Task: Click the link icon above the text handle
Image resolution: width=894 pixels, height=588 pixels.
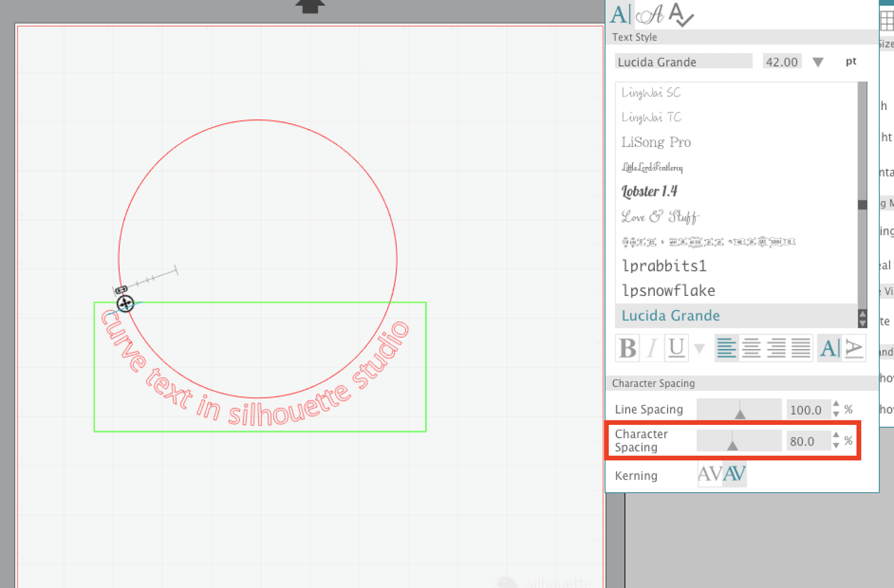Action: pos(121,290)
